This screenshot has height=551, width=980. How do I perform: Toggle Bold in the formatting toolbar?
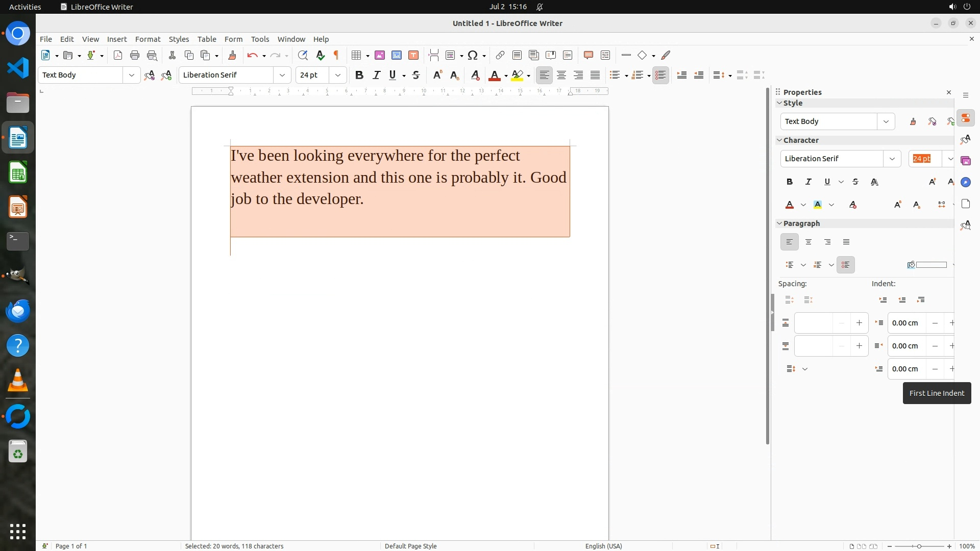359,75
